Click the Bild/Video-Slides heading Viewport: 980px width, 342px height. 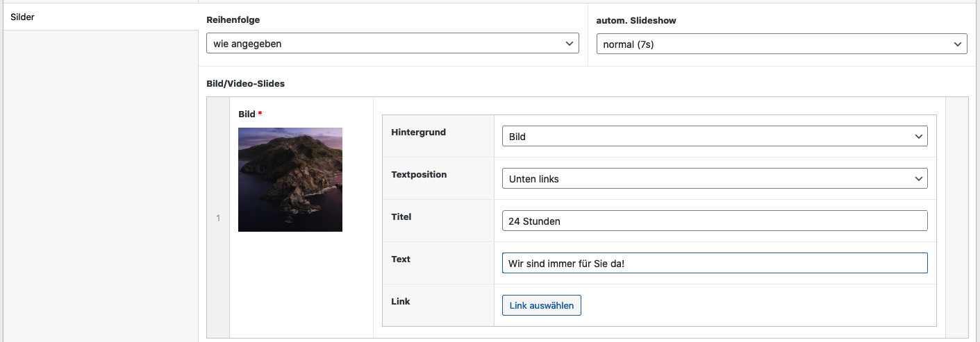point(246,83)
